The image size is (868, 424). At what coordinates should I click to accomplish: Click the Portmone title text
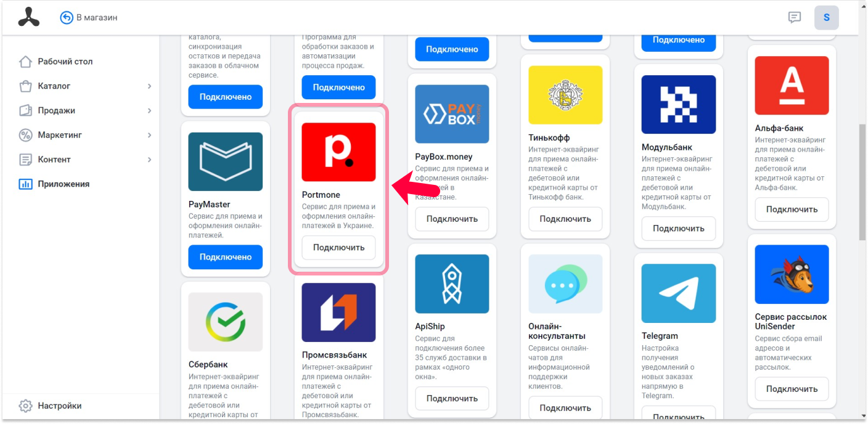coord(321,195)
